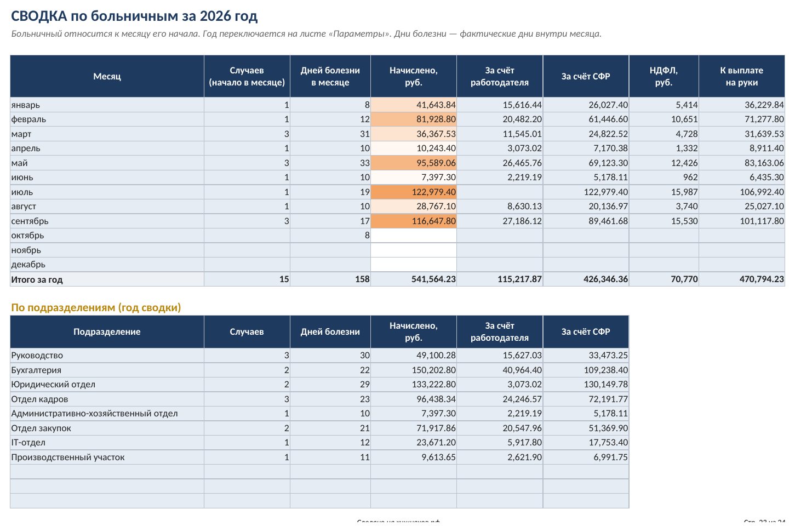Click the "НДФЛ, руб." column header

(664, 76)
